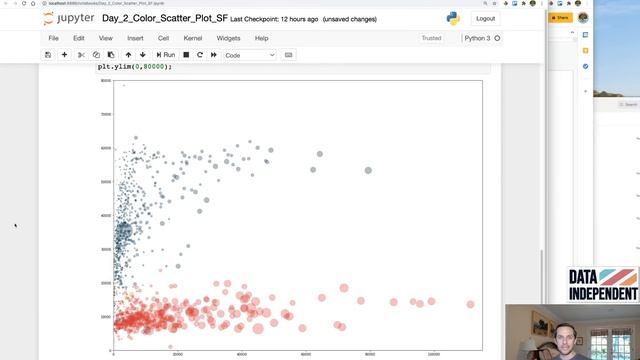
Task: Interrupt the kernel with the stop square icon
Action: (x=186, y=55)
